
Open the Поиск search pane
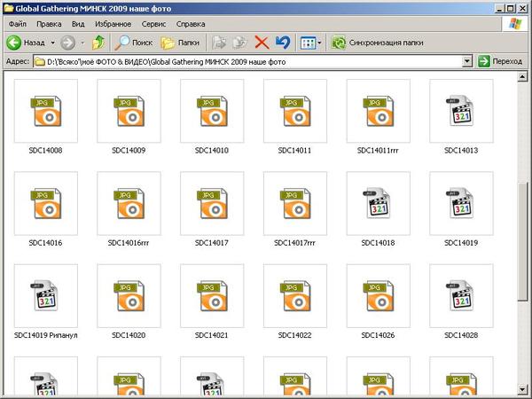133,43
